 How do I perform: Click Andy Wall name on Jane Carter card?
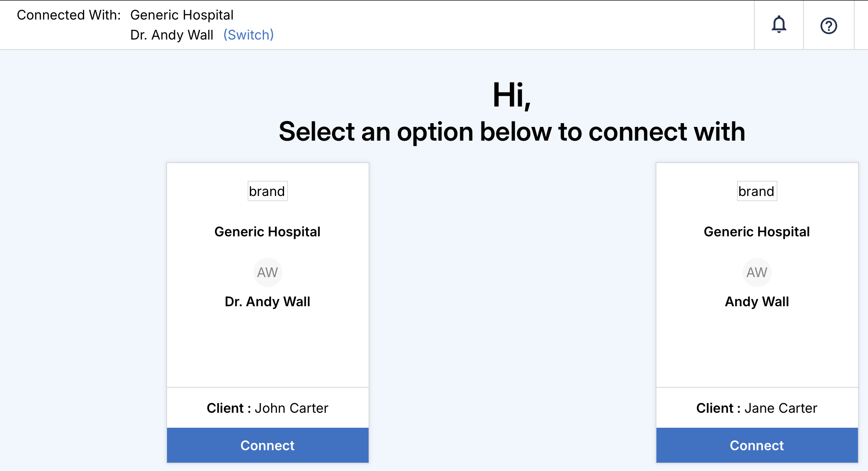click(x=757, y=302)
